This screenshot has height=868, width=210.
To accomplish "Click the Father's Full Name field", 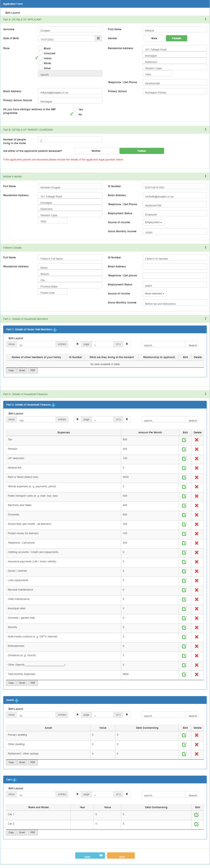I will point(70,257).
